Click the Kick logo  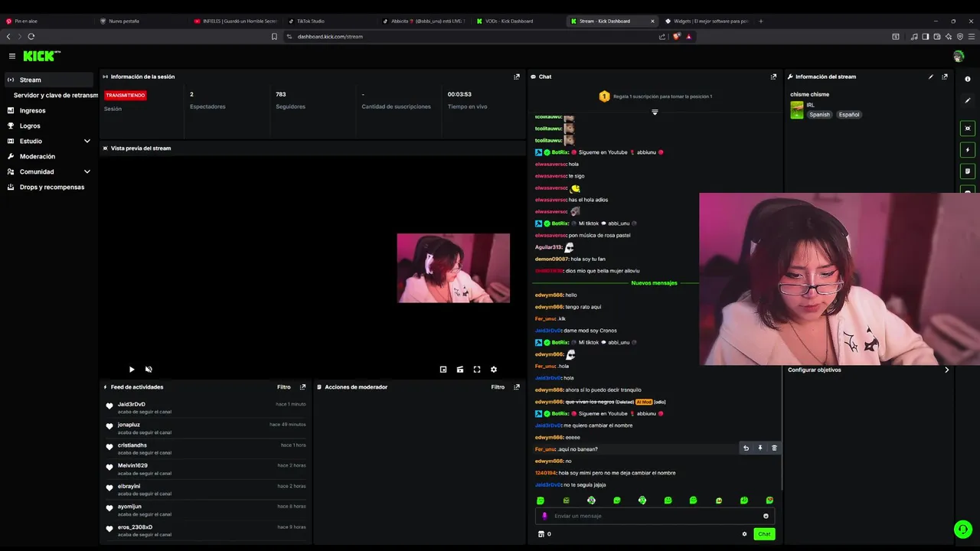click(x=41, y=56)
